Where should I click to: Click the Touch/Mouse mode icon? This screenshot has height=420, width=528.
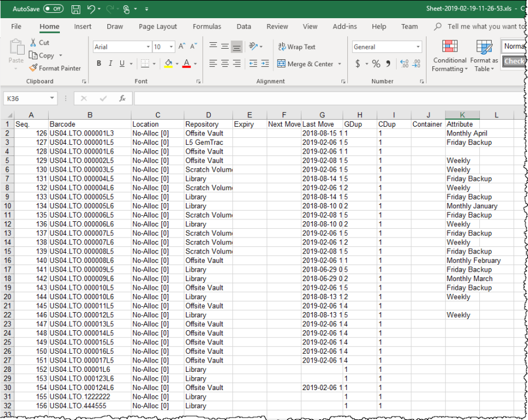tap(126, 9)
